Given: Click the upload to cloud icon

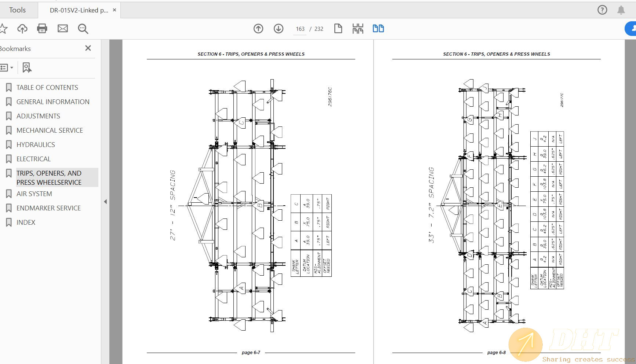Looking at the screenshot, I should (x=22, y=29).
